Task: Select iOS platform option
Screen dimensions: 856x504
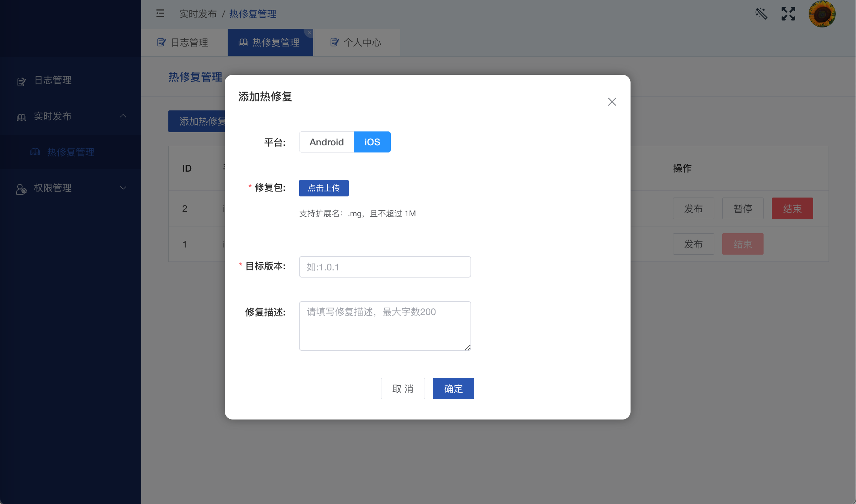Action: click(x=372, y=142)
